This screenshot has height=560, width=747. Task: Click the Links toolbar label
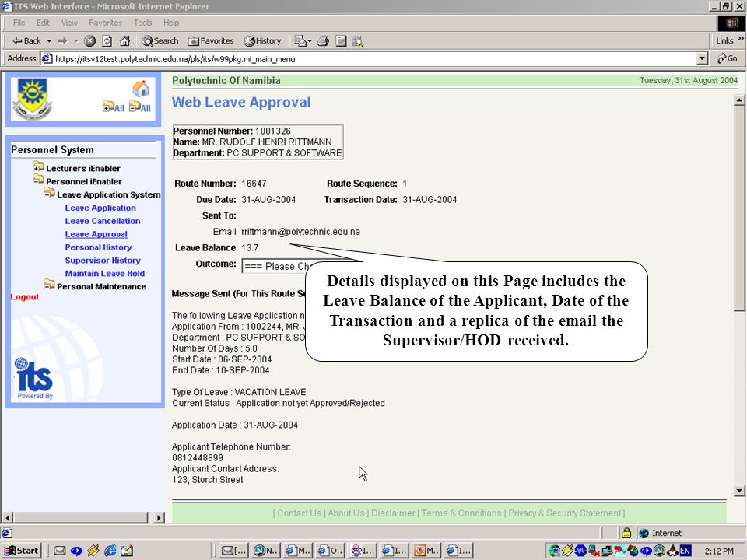[x=724, y=41]
